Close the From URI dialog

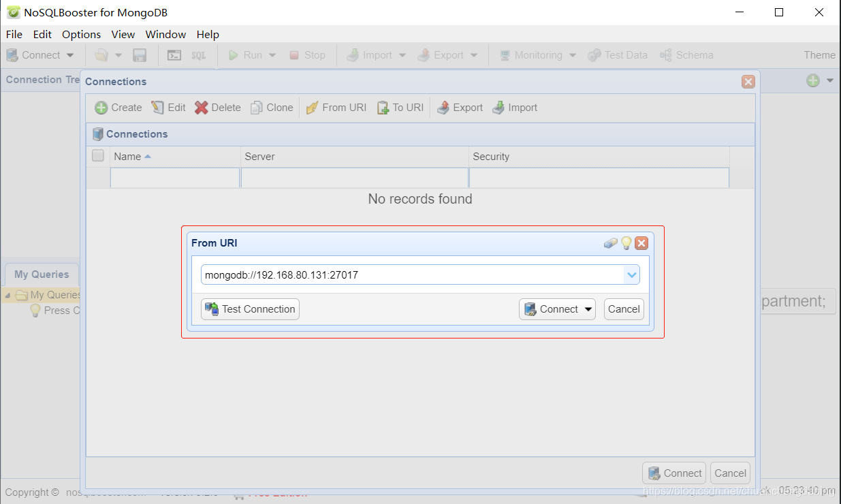click(x=641, y=243)
